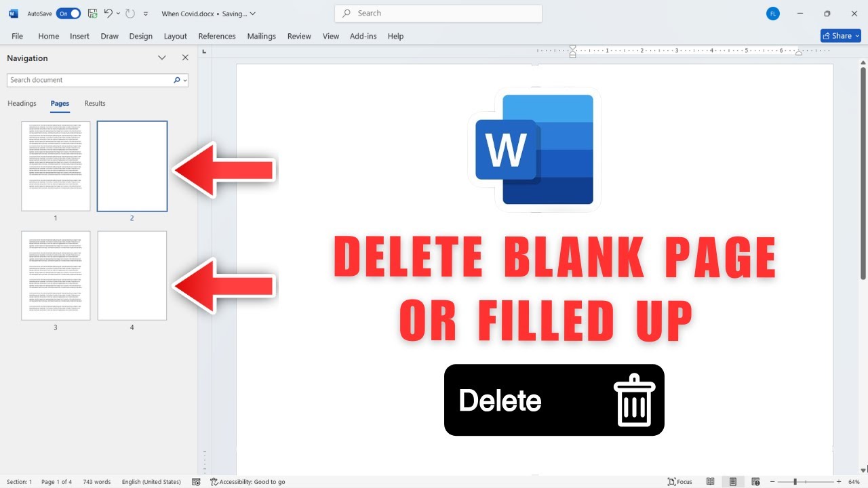Expand the undo history dropdown arrow
868x488 pixels.
pos(118,14)
